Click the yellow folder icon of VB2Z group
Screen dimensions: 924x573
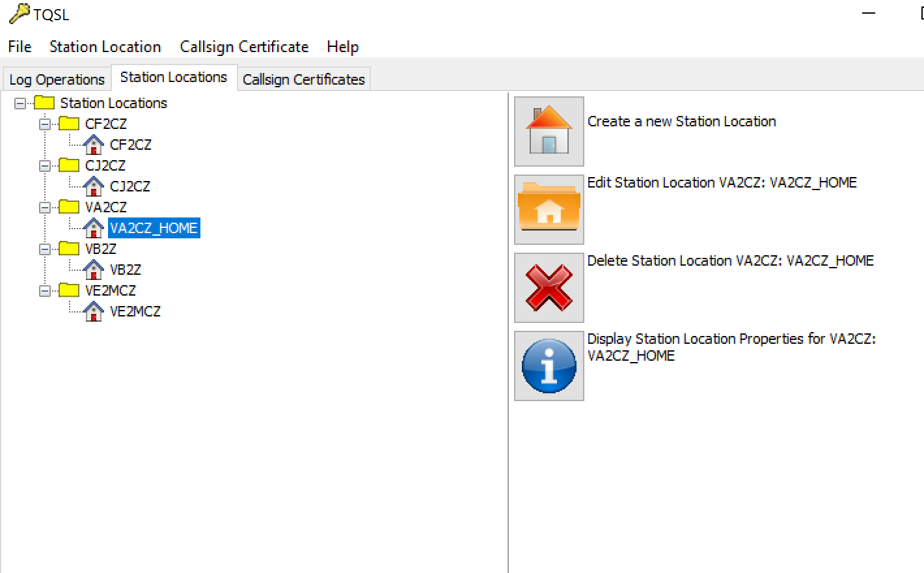(69, 249)
